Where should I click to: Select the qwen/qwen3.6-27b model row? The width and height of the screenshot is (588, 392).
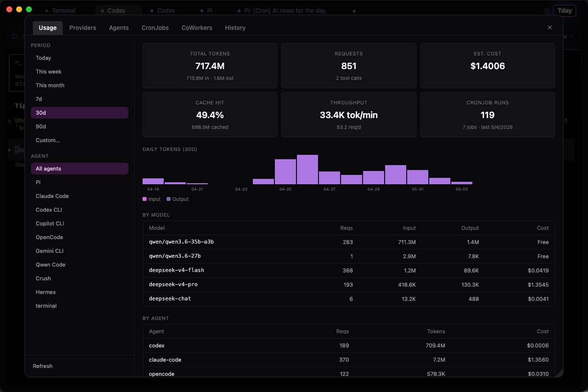[x=349, y=256]
